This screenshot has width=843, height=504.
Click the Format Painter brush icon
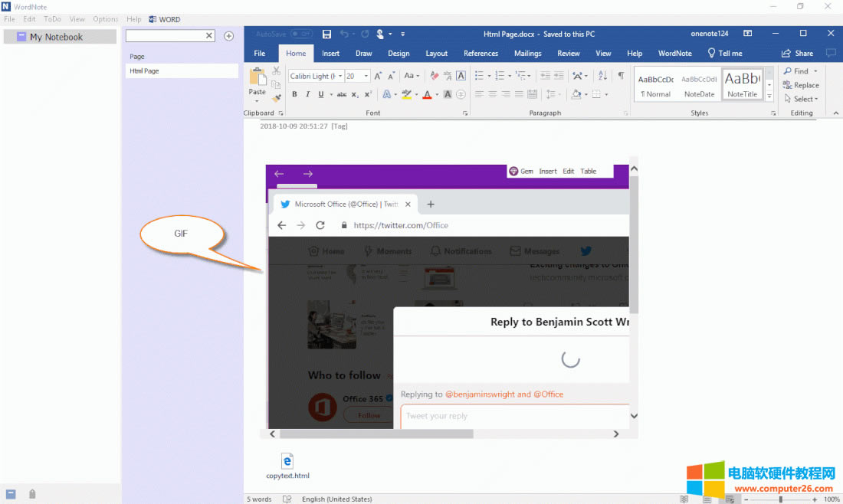coord(276,97)
